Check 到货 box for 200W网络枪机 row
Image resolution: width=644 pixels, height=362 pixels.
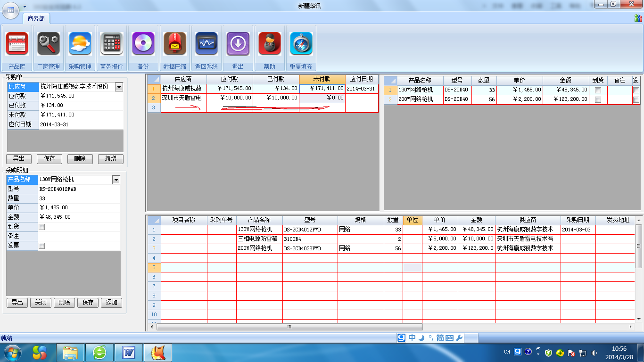pyautogui.click(x=598, y=99)
